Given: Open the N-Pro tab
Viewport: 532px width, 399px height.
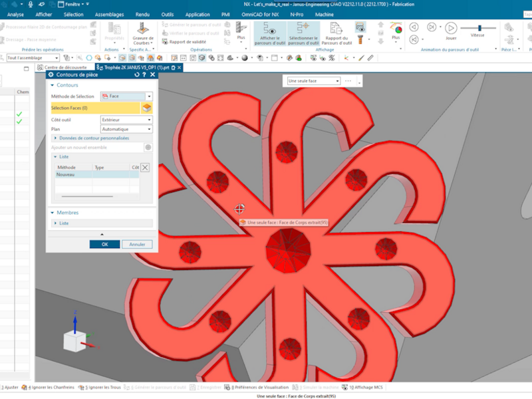Looking at the screenshot, I should pos(297,15).
